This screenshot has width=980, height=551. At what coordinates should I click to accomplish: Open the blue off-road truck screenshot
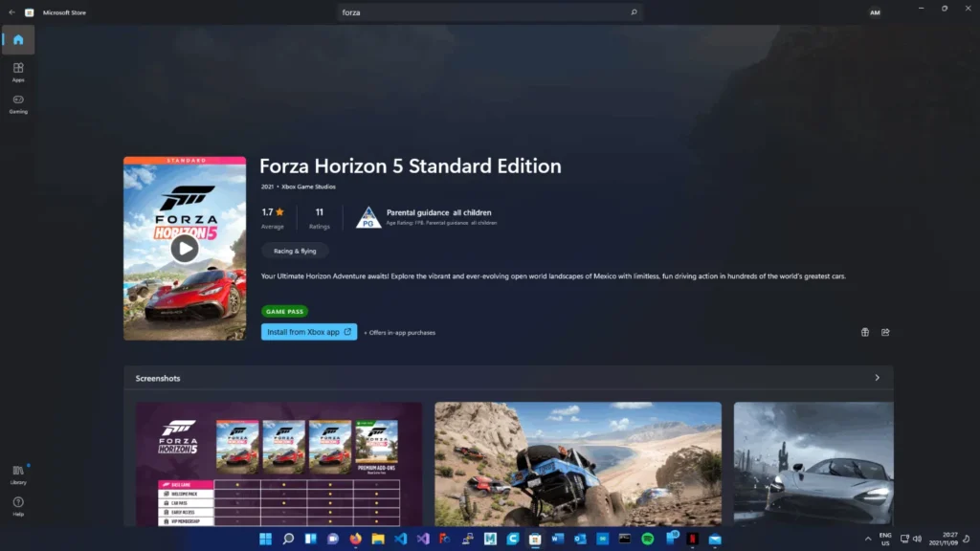coord(578,464)
